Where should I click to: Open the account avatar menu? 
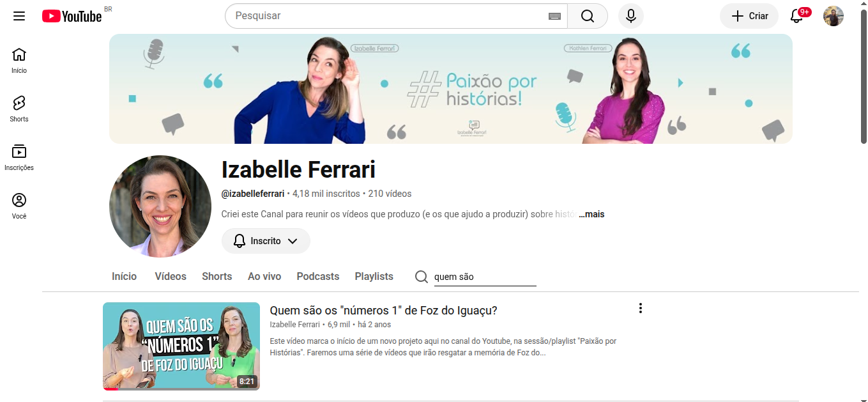click(834, 16)
